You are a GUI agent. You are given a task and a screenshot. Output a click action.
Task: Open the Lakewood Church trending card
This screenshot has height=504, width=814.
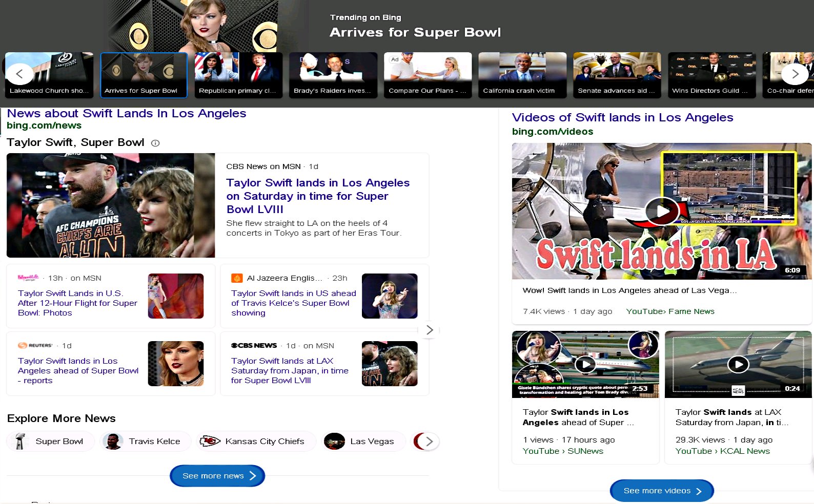[49, 75]
